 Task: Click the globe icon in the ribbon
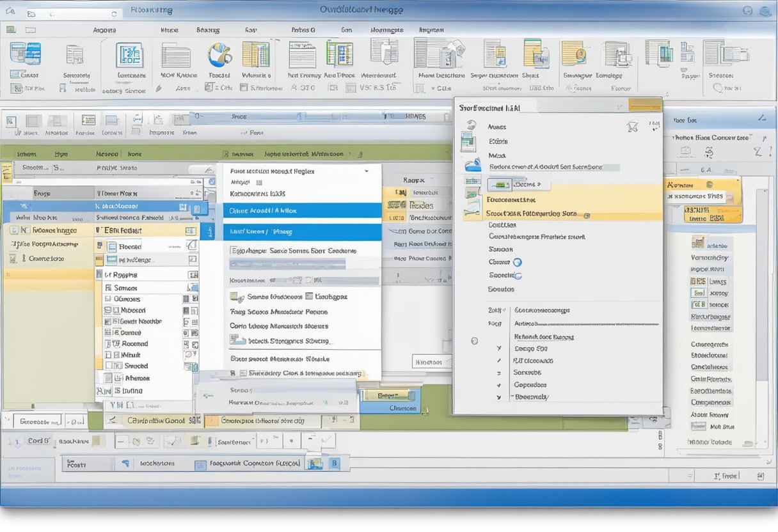(219, 55)
